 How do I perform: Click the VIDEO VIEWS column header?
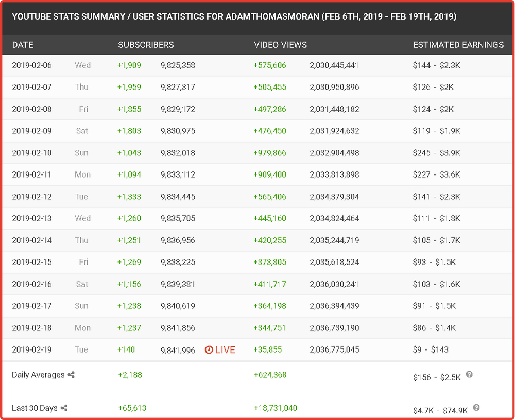280,45
